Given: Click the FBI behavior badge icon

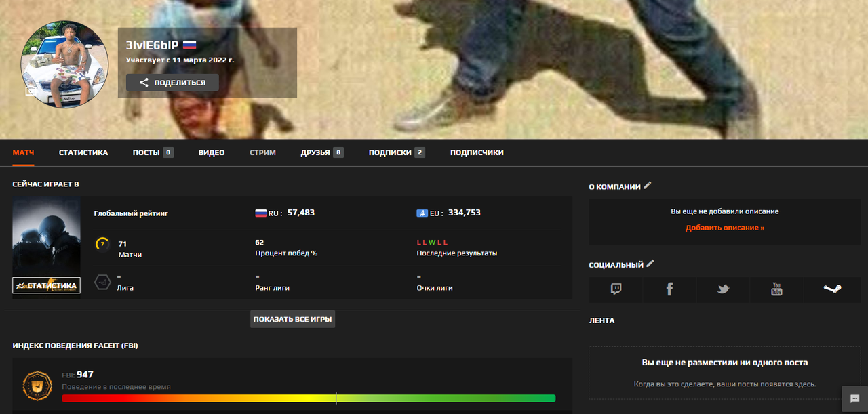Looking at the screenshot, I should pyautogui.click(x=37, y=386).
